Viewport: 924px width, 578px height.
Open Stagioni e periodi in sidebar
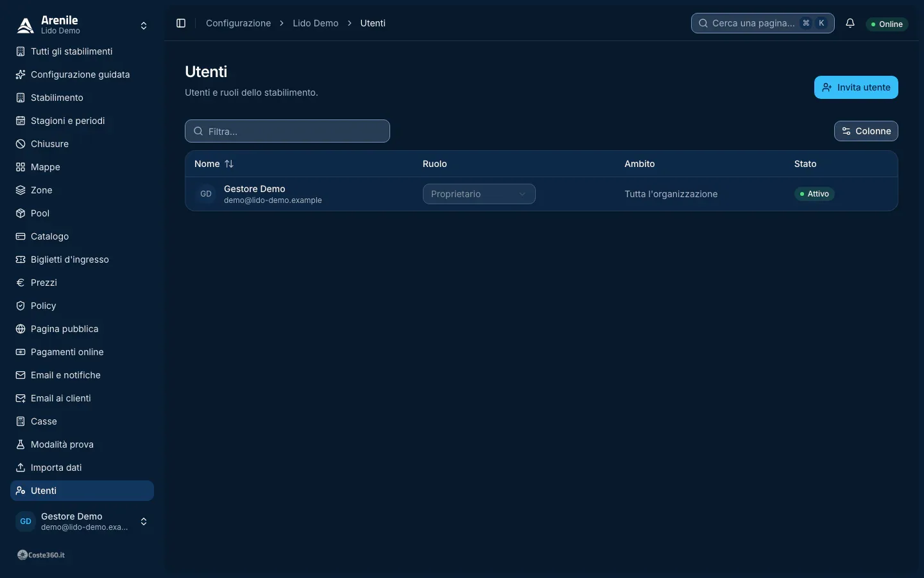[82, 121]
